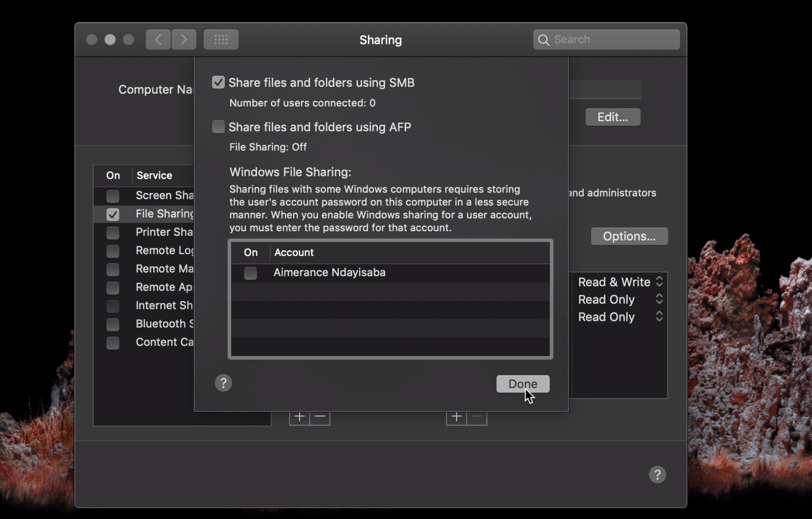Viewport: 812px width, 519px height.
Task: Click the help icon at window bottom right
Action: click(657, 475)
